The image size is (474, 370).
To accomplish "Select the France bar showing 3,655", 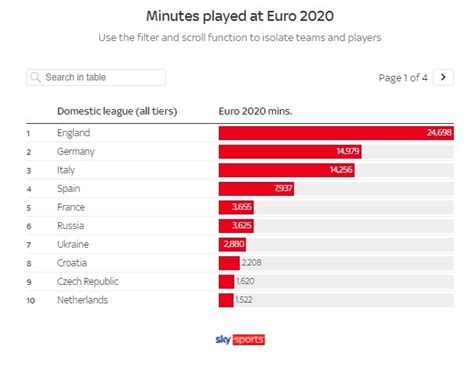I will 236,207.
